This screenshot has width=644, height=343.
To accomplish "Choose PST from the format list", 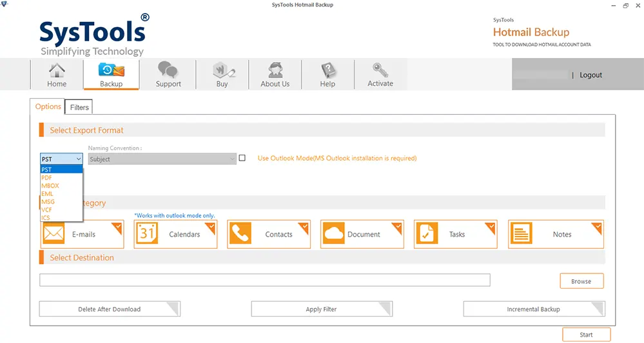I will [x=62, y=169].
